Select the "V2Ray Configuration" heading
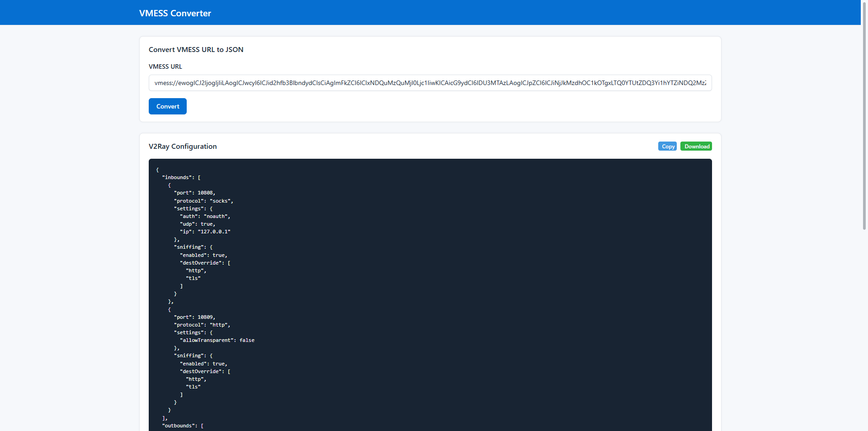Viewport: 868px width, 431px height. coord(183,147)
